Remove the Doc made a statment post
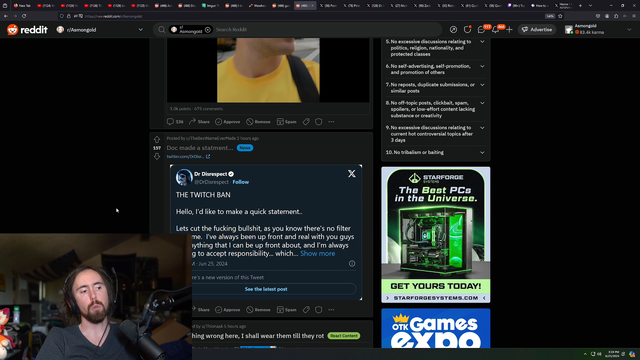The height and width of the screenshot is (360, 640). 258,310
